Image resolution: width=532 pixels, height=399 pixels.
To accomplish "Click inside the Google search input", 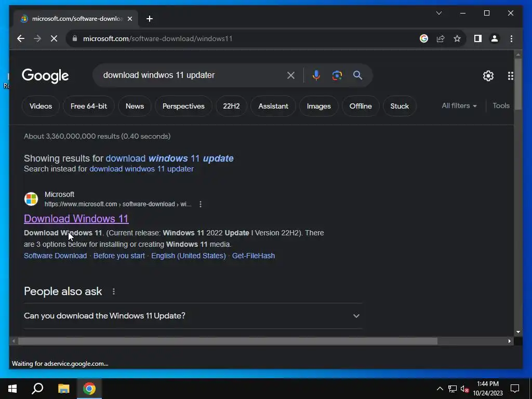I will (192, 75).
